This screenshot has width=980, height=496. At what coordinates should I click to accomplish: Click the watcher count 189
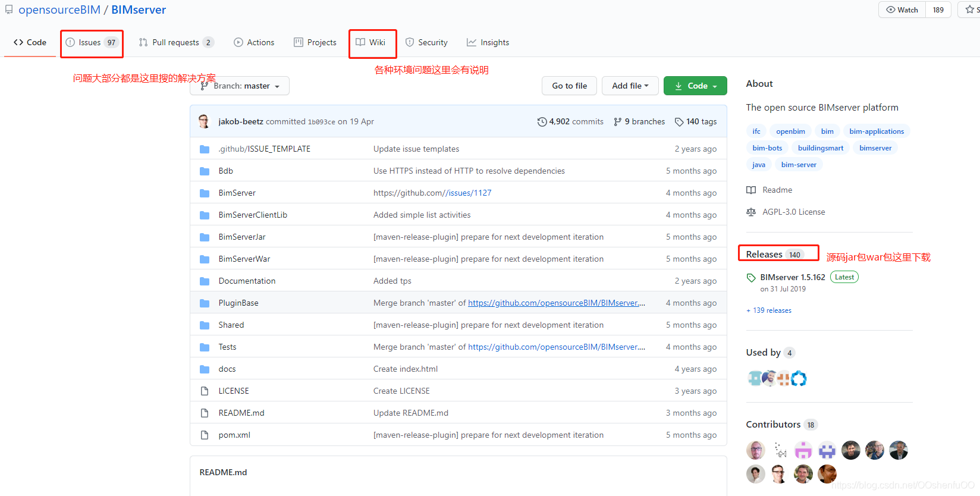click(938, 10)
